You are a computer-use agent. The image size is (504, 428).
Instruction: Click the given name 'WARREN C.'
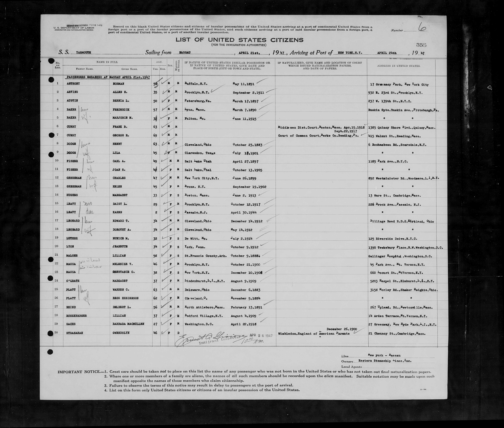pyautogui.click(x=120, y=289)
